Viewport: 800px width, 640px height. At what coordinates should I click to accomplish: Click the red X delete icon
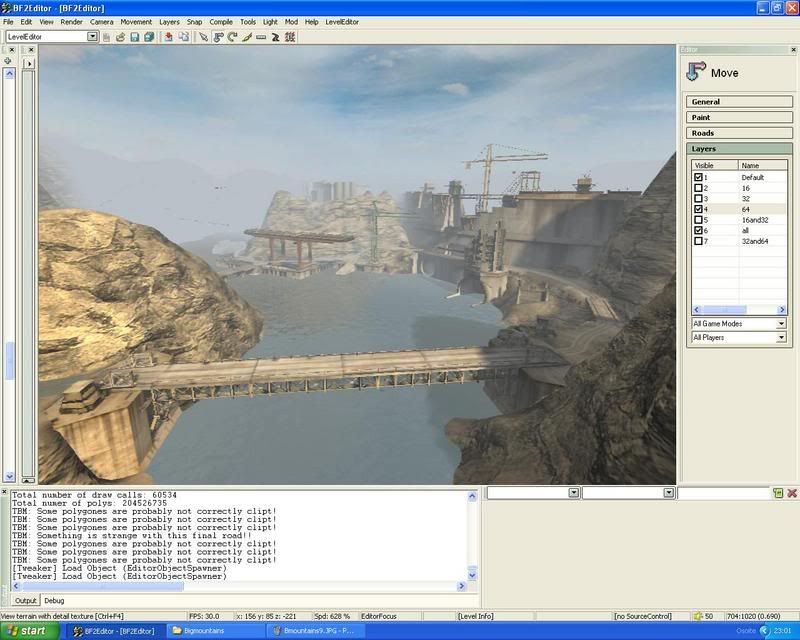point(792,493)
